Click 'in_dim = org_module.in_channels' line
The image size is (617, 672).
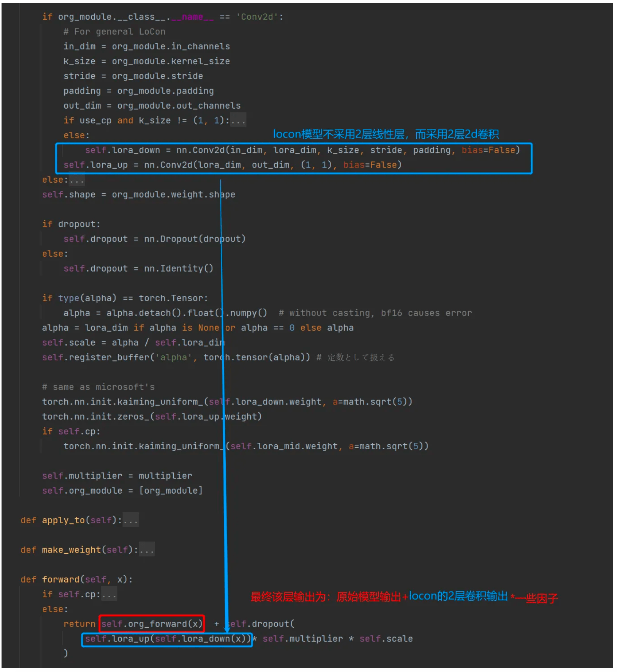click(147, 47)
